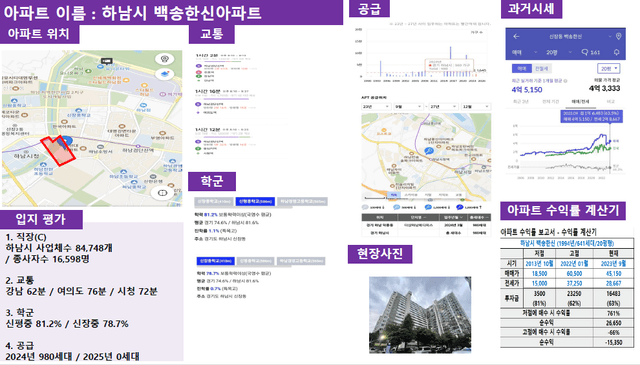Image resolution: width=640 pixels, height=365 pixels.
Task: Expand the 23년 start year dropdown
Action: point(376,107)
